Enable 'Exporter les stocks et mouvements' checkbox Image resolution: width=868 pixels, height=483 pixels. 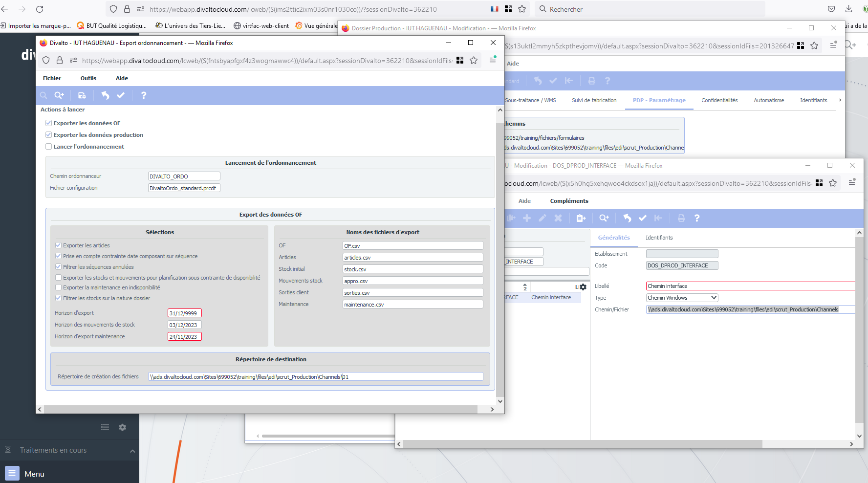click(x=58, y=278)
